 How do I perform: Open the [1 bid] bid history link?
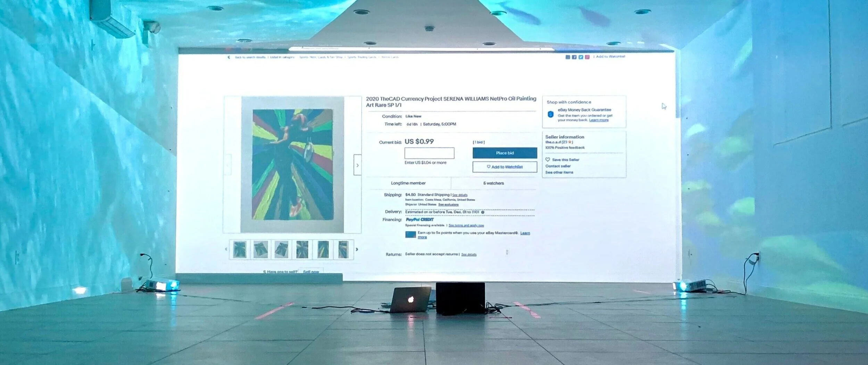(479, 142)
